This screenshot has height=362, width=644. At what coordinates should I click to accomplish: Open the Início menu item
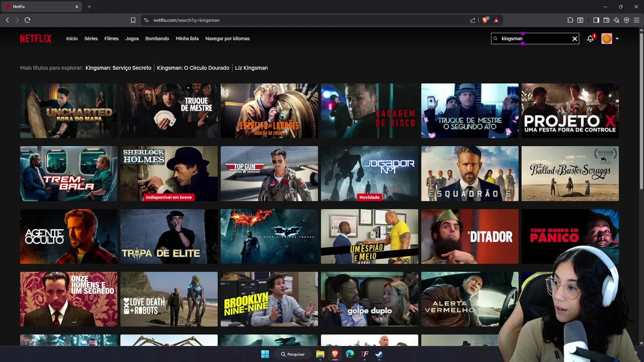point(72,39)
